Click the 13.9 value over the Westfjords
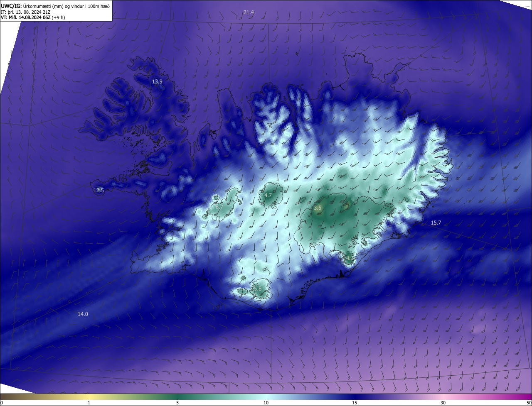 click(x=157, y=82)
